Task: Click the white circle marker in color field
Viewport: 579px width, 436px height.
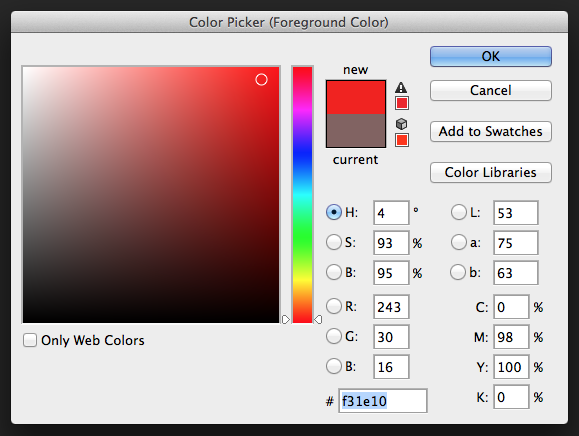Action: point(261,79)
